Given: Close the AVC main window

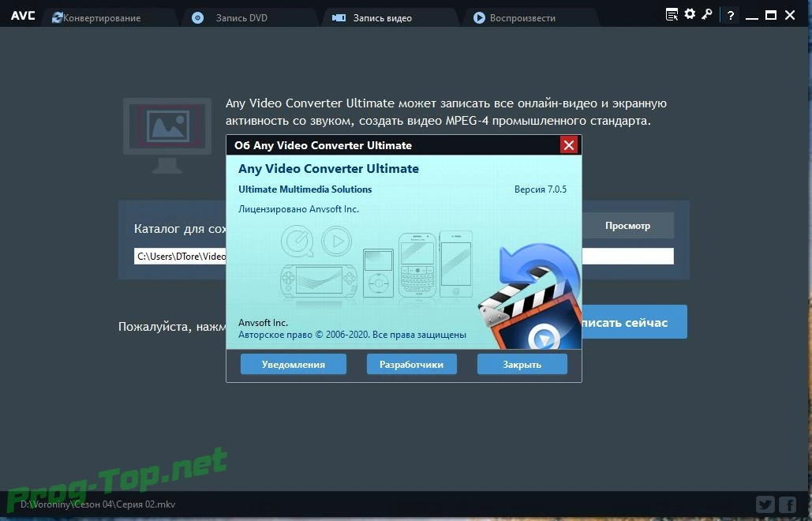Looking at the screenshot, I should point(790,15).
